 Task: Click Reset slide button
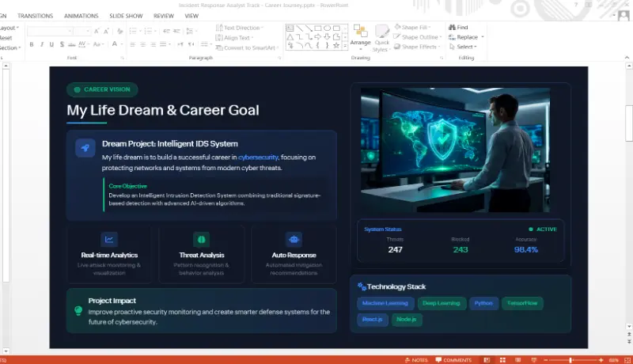(6, 38)
